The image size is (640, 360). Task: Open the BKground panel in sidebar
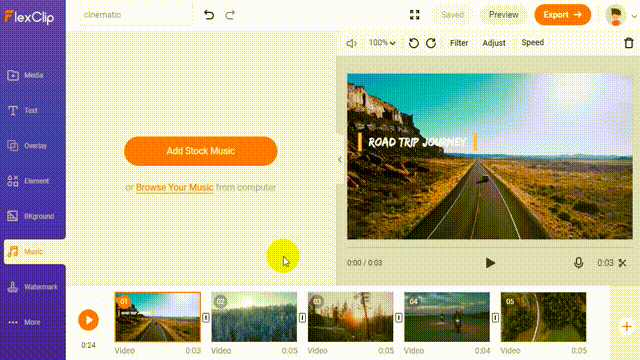30,216
